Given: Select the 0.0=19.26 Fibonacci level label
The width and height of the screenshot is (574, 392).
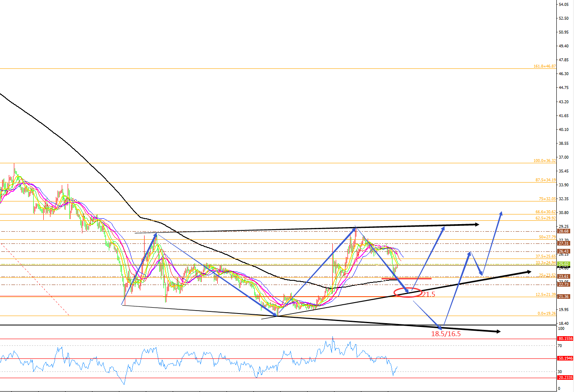Looking at the screenshot, I should pos(546,314).
